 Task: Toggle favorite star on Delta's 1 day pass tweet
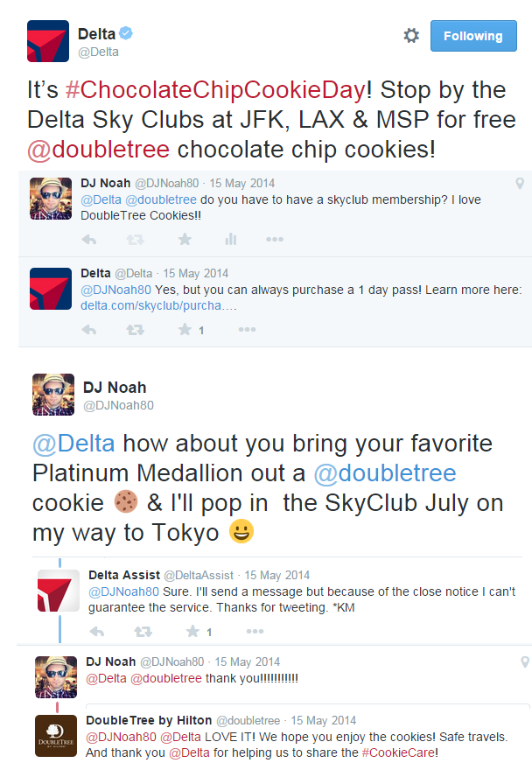pos(185,330)
